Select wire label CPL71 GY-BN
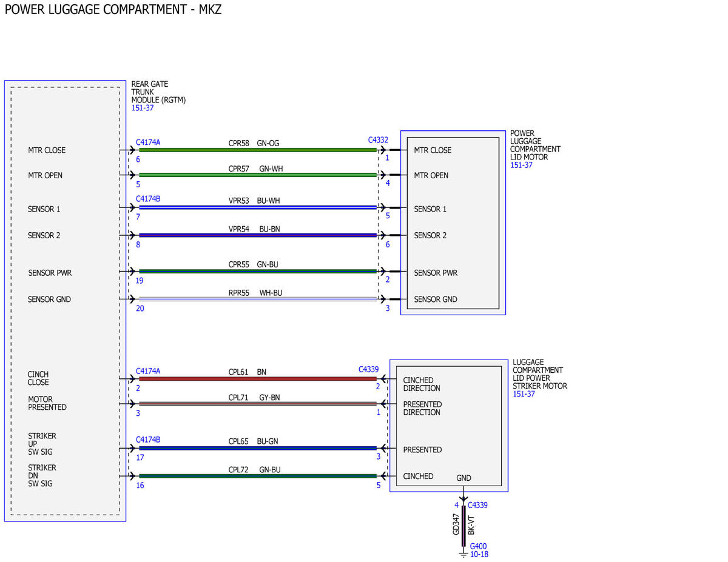728x562 pixels. pyautogui.click(x=254, y=398)
